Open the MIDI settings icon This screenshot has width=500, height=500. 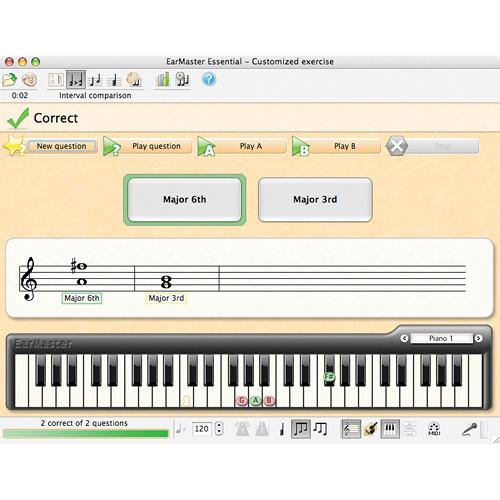click(434, 429)
